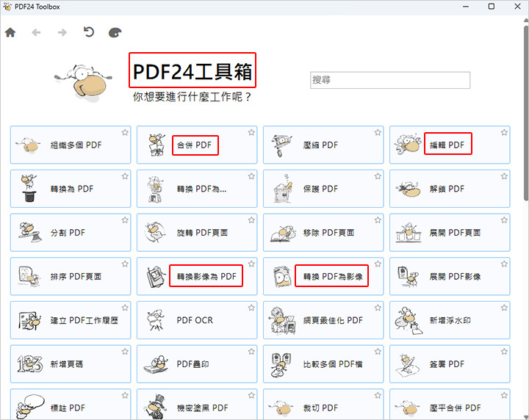Minimize the PDF24 Toolbox window
Viewport: 529px width, 420px height.
[x=466, y=7]
